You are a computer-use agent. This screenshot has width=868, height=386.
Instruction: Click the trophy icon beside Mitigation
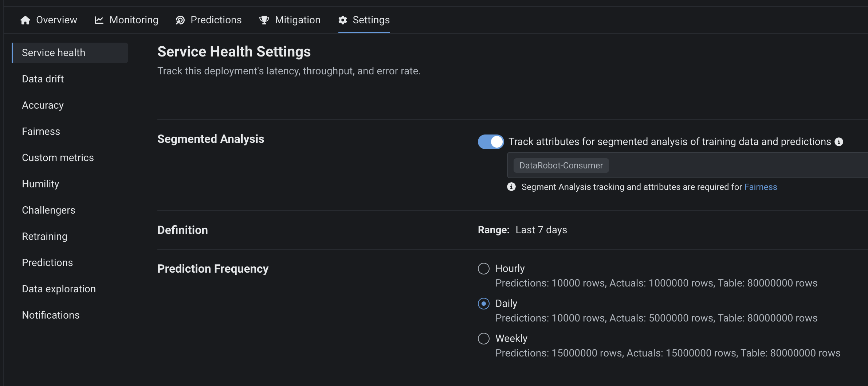click(264, 20)
